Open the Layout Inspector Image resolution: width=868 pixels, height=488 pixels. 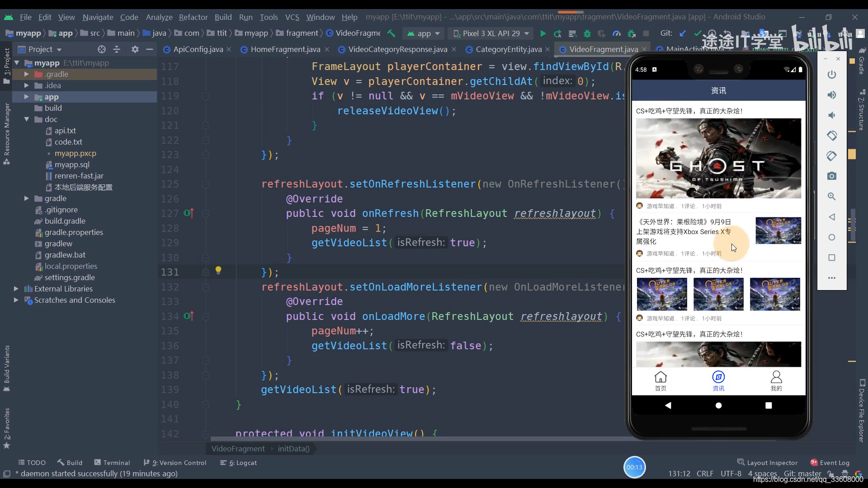click(767, 463)
